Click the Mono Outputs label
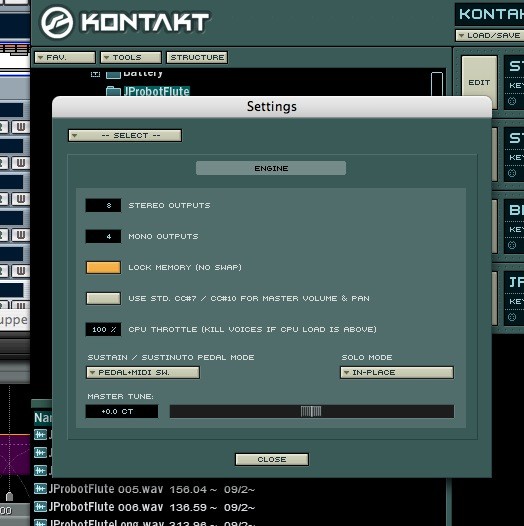Viewport: 524px width, 526px height. 163,236
